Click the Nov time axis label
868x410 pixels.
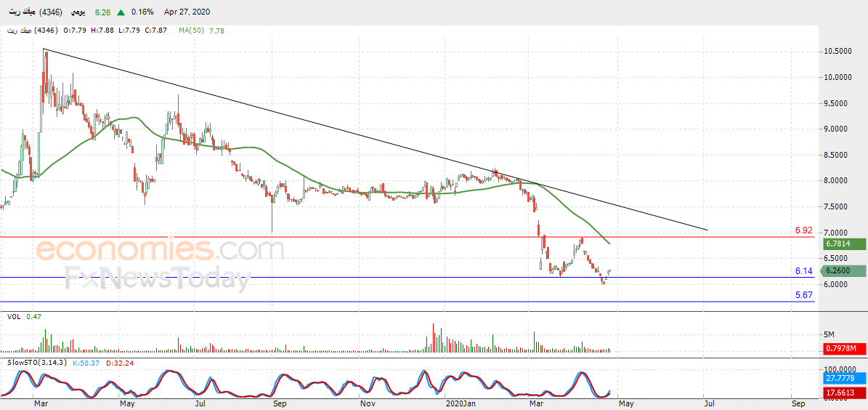coord(367,404)
